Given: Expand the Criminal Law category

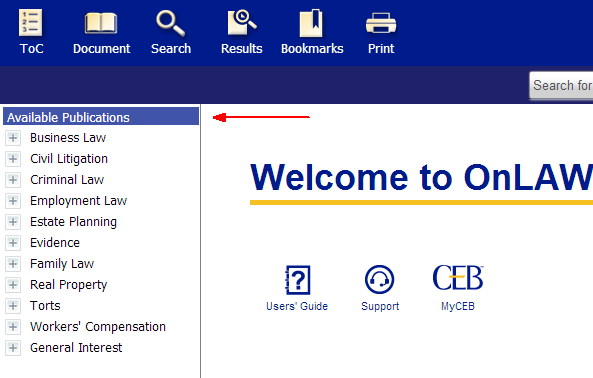Looking at the screenshot, I should [x=13, y=180].
